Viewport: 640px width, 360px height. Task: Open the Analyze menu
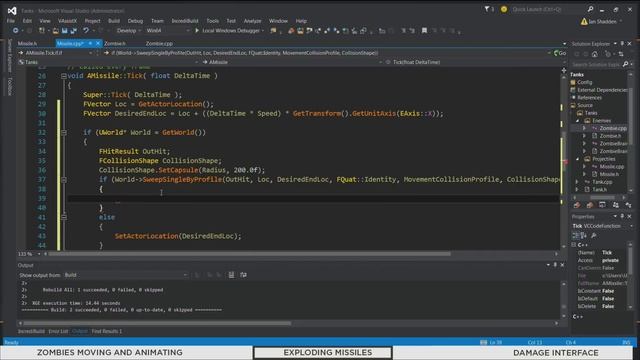252,21
